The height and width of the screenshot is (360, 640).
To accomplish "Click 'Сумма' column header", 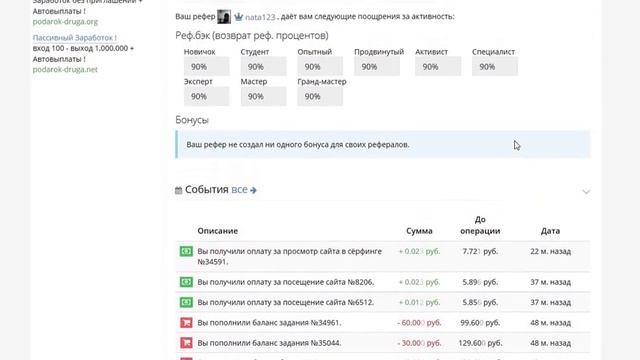I will [419, 231].
